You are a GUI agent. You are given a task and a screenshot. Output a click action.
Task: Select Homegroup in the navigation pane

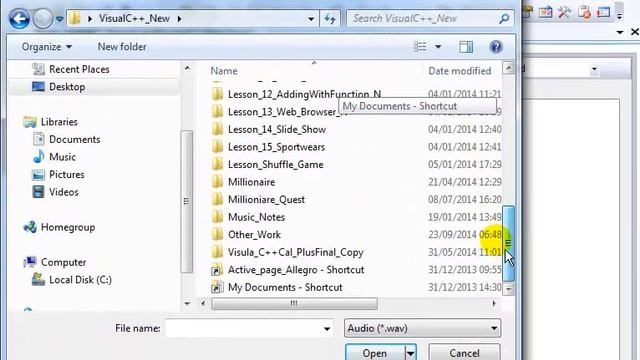click(x=68, y=227)
